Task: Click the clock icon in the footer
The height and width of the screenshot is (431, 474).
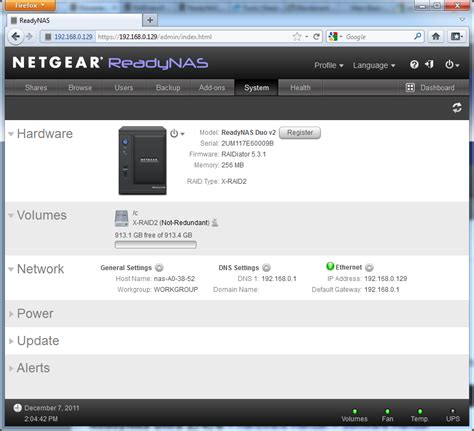Action: [x=17, y=408]
